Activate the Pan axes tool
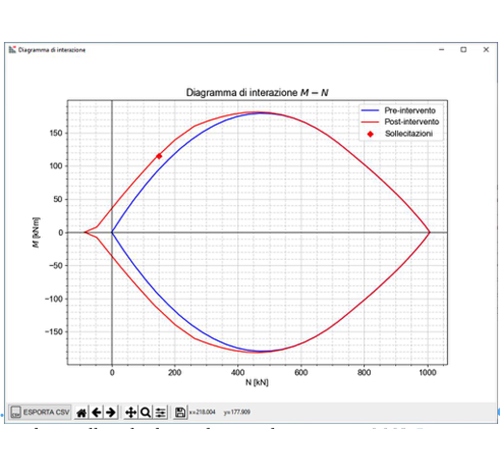Viewport: 500px width, 468px height. tap(131, 413)
